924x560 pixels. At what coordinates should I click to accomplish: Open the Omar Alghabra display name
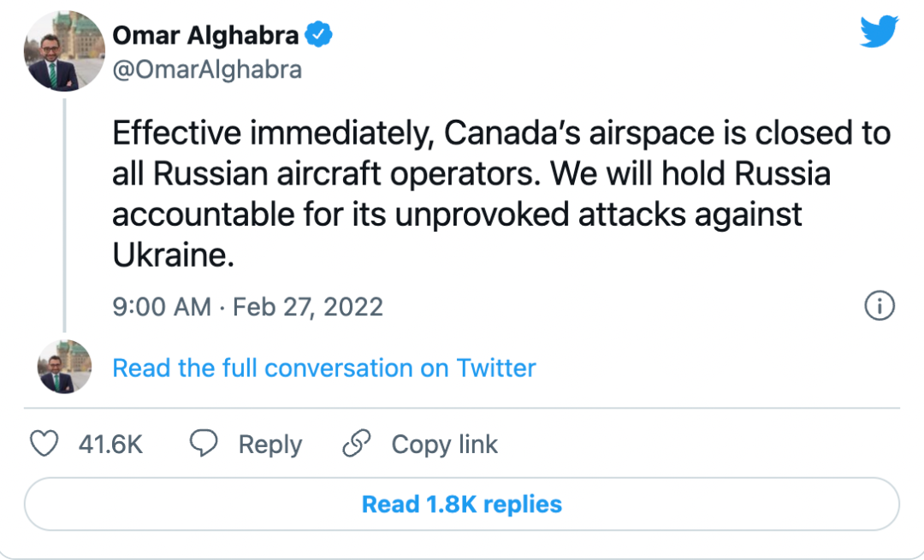(205, 35)
